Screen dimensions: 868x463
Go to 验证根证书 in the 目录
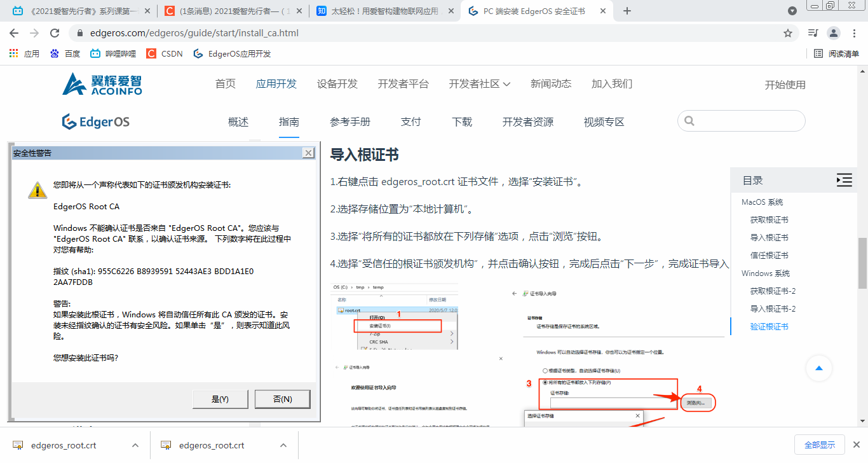[770, 327]
